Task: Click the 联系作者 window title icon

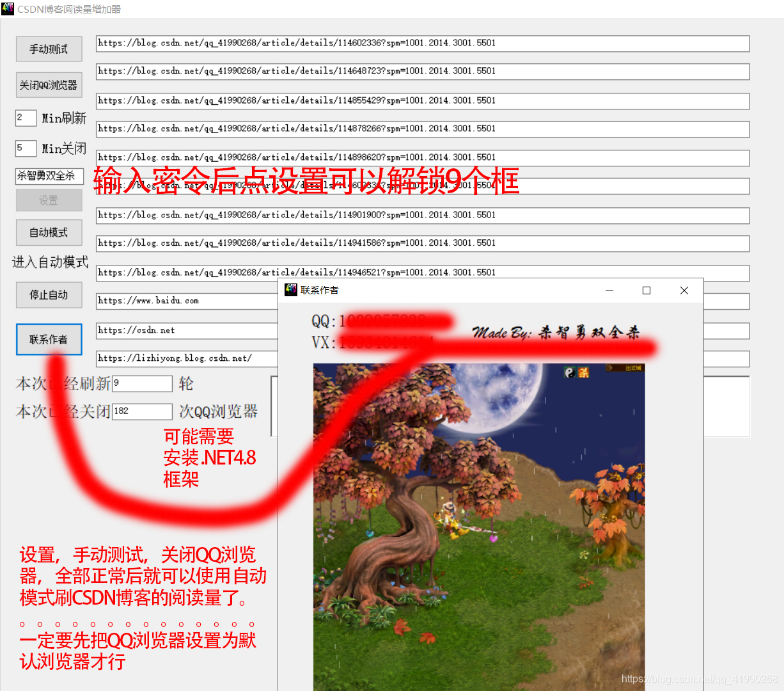Action: tap(291, 290)
